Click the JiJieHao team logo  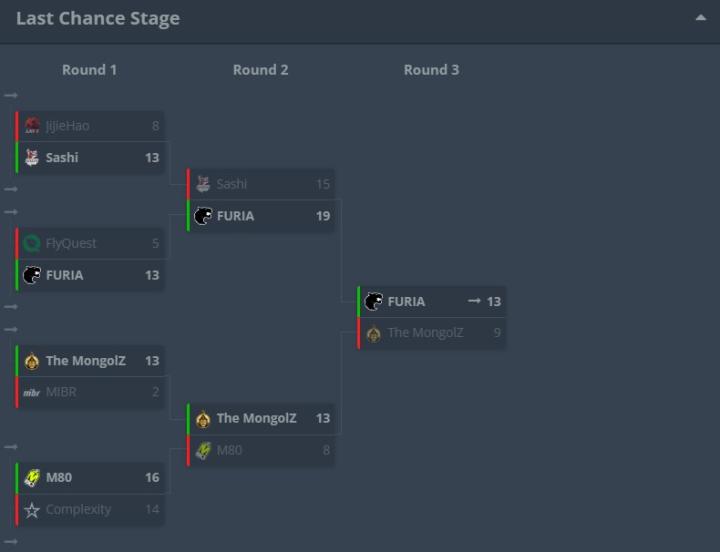pos(32,126)
